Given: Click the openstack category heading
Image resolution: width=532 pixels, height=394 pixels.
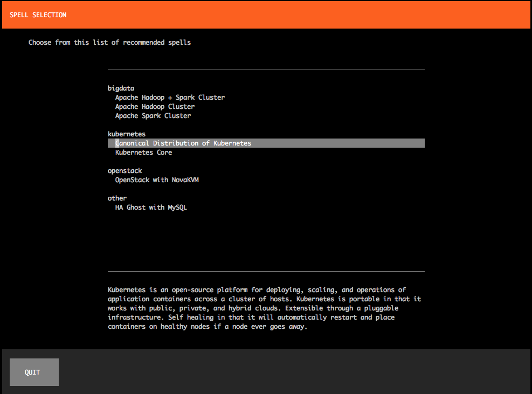Looking at the screenshot, I should (125, 171).
